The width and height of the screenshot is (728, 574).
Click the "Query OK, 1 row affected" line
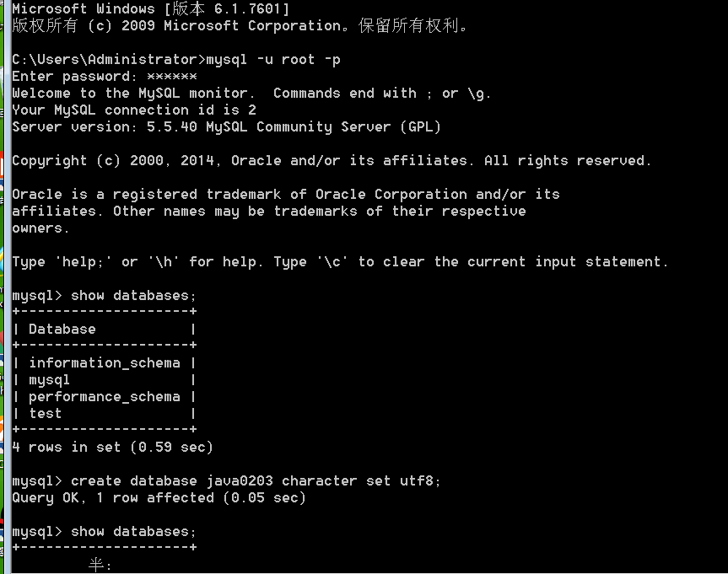(x=159, y=497)
